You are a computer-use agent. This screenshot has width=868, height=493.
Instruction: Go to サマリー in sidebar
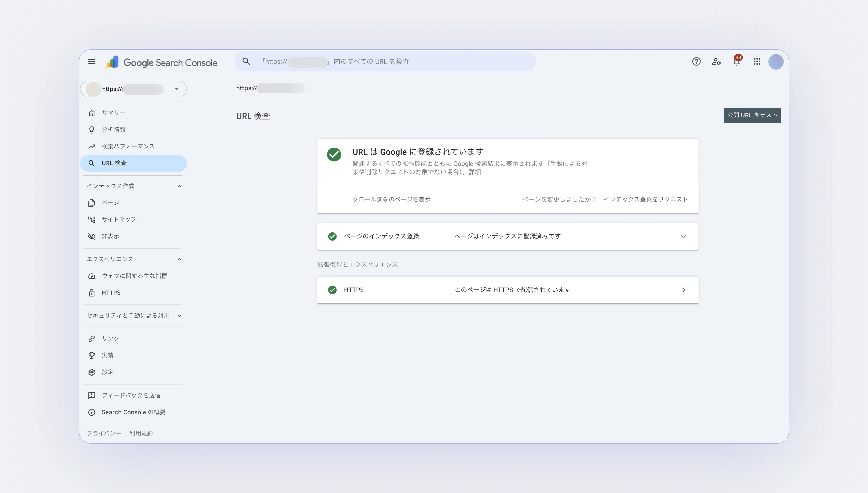tap(133, 113)
